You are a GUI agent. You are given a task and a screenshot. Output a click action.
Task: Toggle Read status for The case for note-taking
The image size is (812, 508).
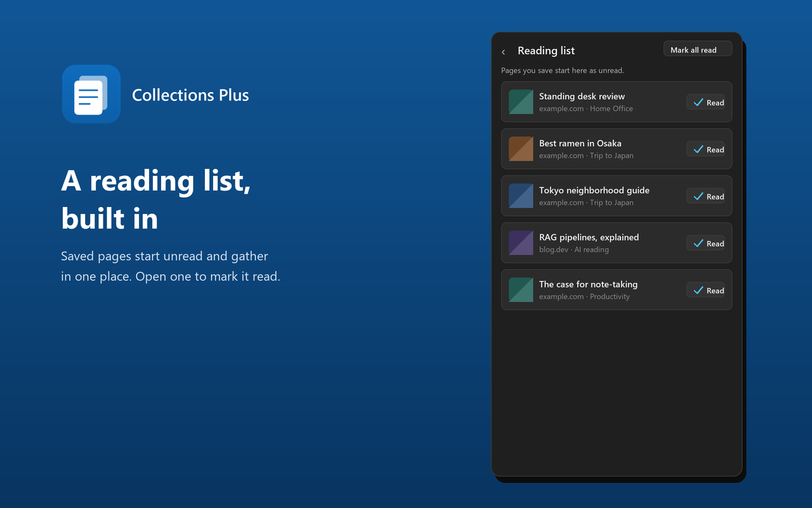(x=705, y=290)
